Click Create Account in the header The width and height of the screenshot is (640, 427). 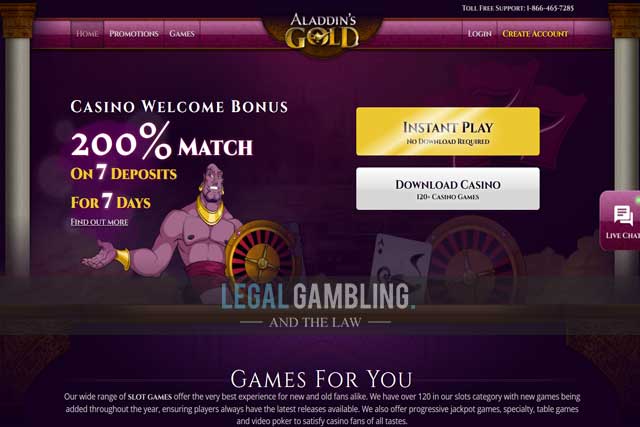pos(535,34)
